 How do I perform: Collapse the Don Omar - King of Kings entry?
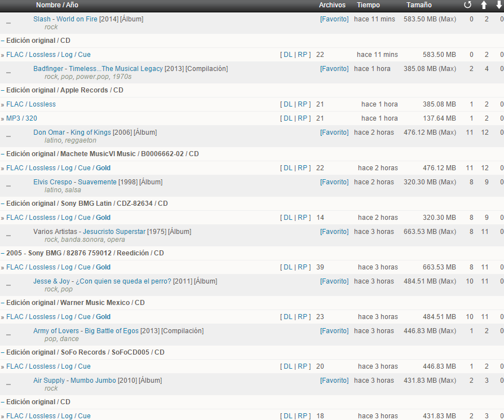click(8, 136)
